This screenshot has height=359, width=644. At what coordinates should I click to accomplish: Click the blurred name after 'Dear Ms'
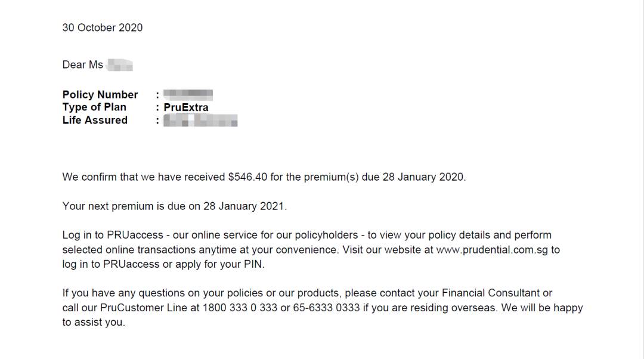(119, 64)
